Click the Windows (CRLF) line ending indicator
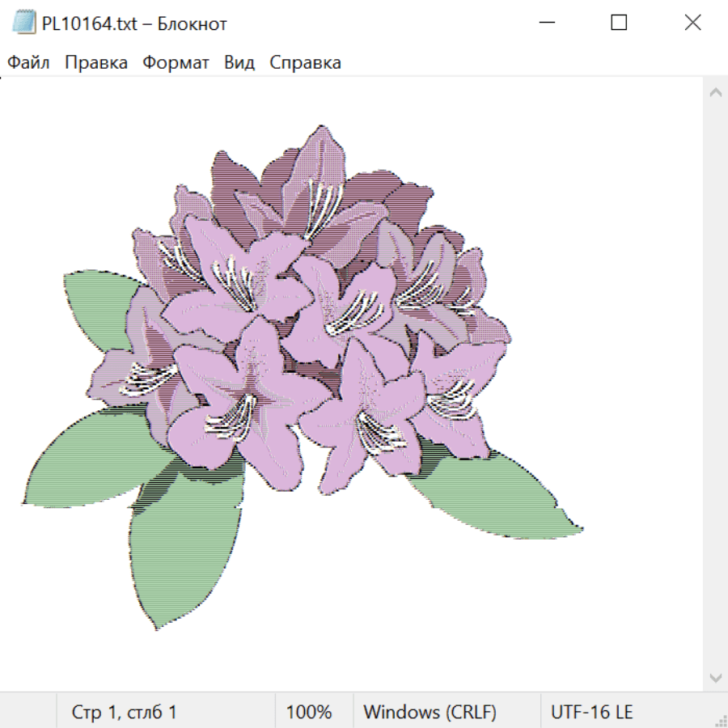This screenshot has width=728, height=728. 430,713
